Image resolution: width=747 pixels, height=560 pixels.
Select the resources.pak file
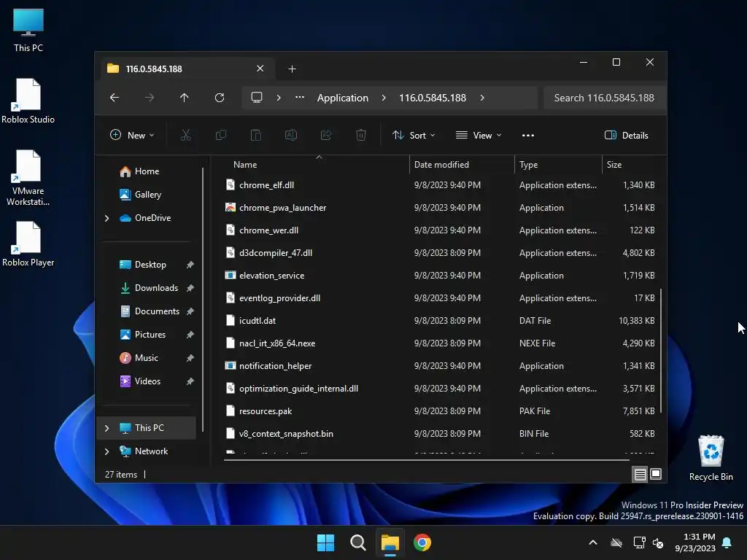click(x=441, y=411)
